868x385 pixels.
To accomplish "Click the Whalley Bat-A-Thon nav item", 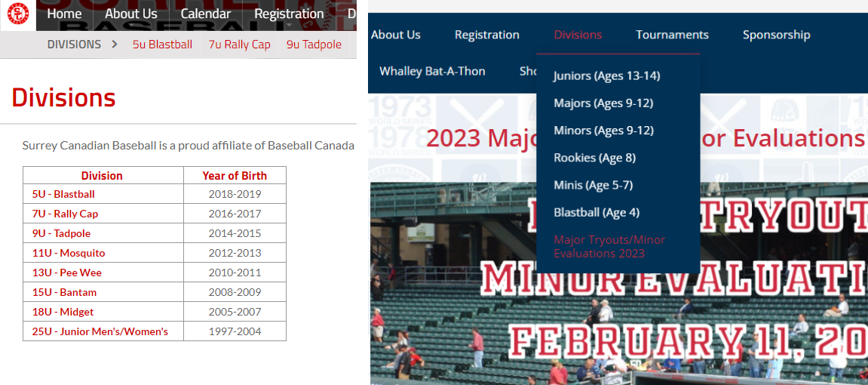I will [x=432, y=71].
